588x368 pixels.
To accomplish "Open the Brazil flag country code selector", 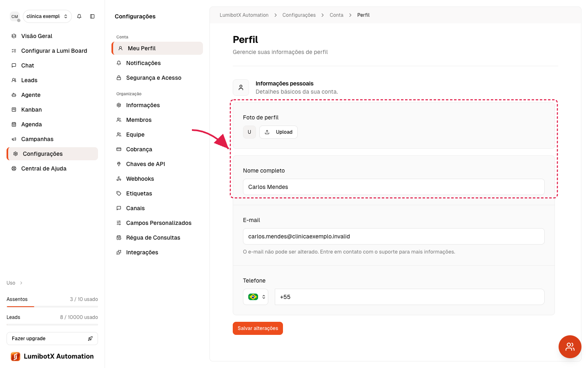I will tap(256, 297).
